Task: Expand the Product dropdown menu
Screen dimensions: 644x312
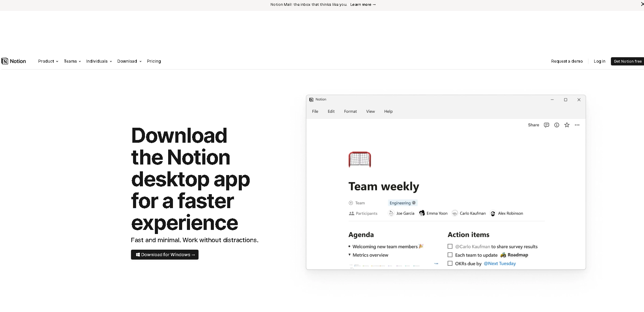Action: tap(48, 61)
